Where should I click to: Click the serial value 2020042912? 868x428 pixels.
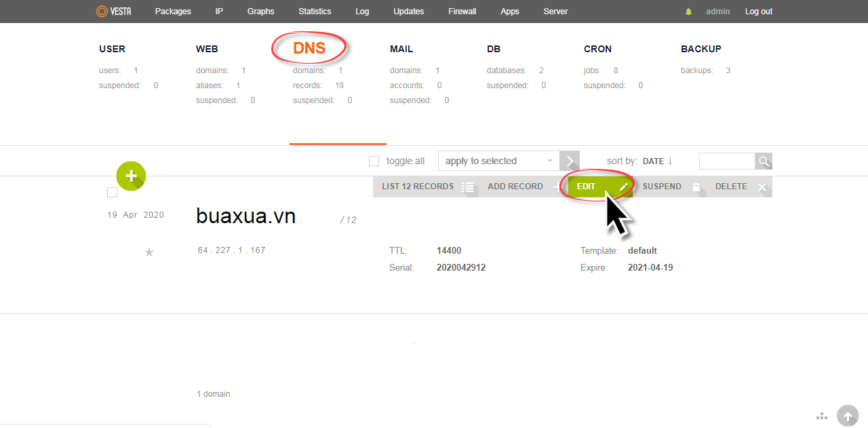click(461, 268)
